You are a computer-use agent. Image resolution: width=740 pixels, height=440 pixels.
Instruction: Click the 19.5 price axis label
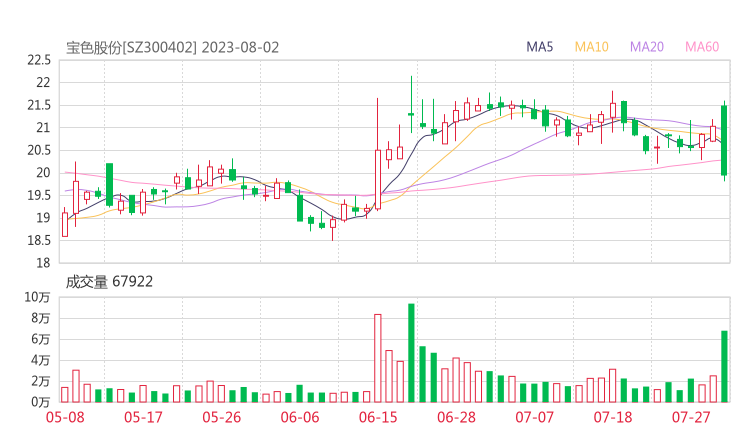point(39,195)
